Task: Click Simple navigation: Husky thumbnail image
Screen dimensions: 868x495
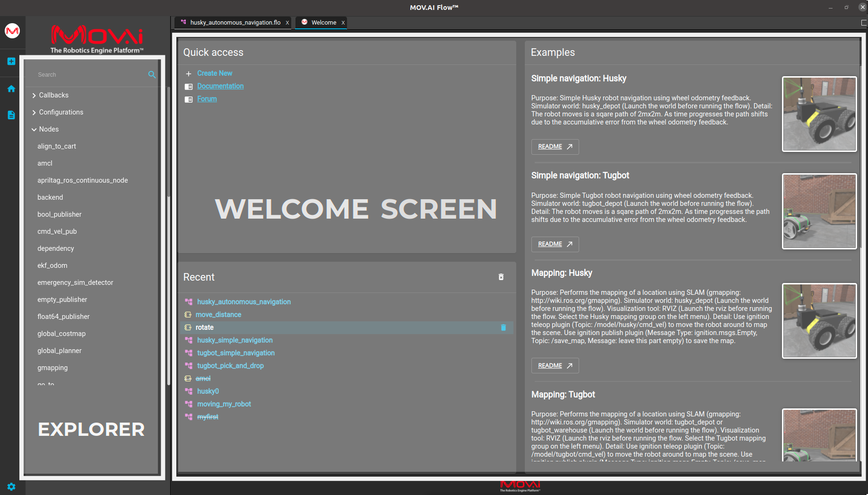Action: pyautogui.click(x=819, y=114)
